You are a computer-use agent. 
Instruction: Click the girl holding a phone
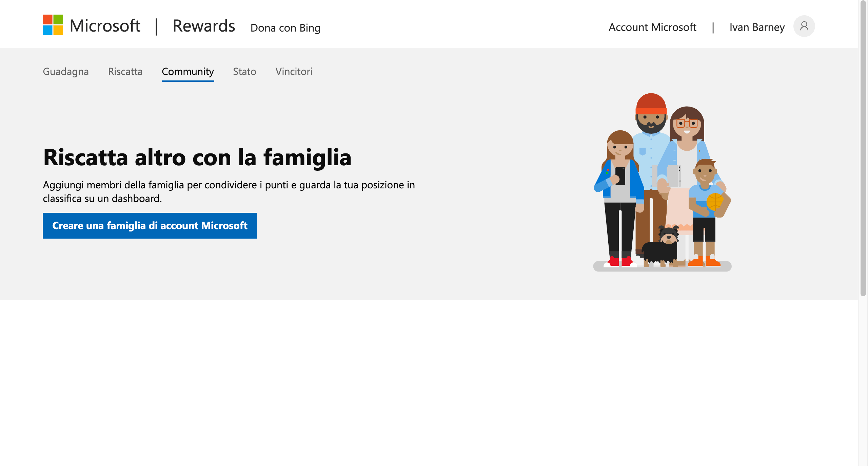coord(620,190)
